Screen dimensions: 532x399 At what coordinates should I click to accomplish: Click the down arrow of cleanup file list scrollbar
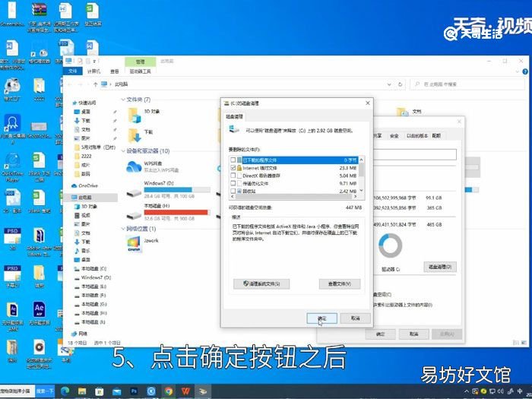click(x=361, y=191)
